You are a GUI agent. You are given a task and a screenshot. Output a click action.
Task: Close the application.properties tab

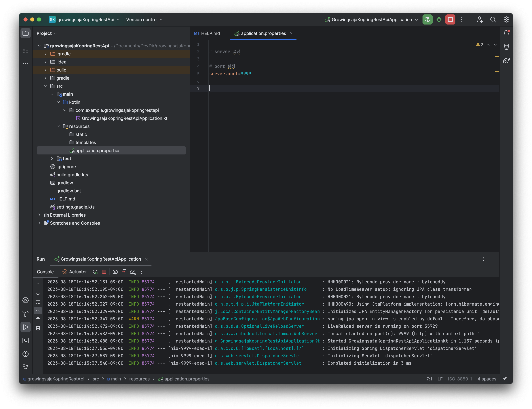pyautogui.click(x=291, y=33)
